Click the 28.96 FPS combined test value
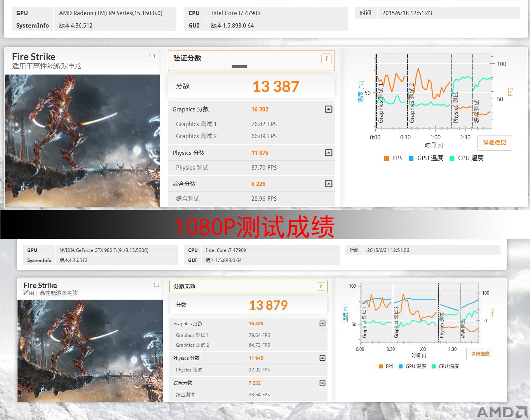Screen dimensions: 530x420 click(264, 198)
